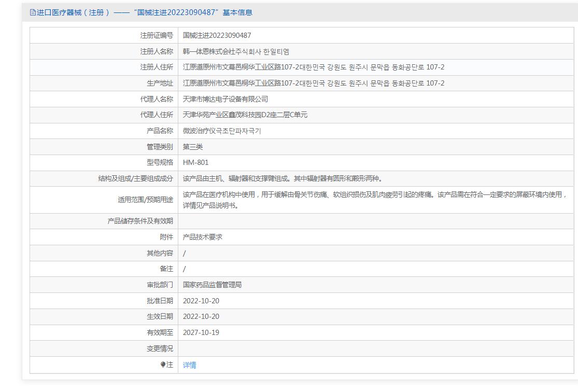Click the 变更情况 label
Viewport: 578px width, 392px height.
coord(160,348)
